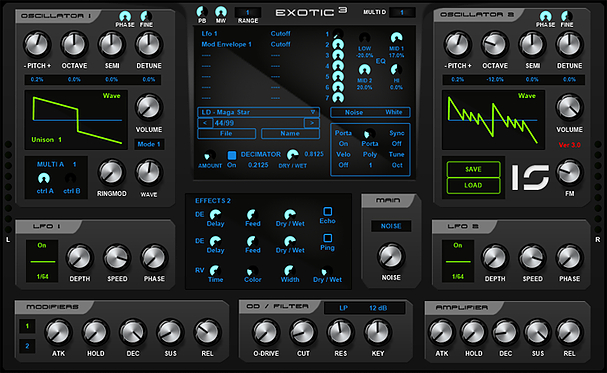Toggle LFO 2 On switch
The height and width of the screenshot is (373, 607).
[458, 245]
